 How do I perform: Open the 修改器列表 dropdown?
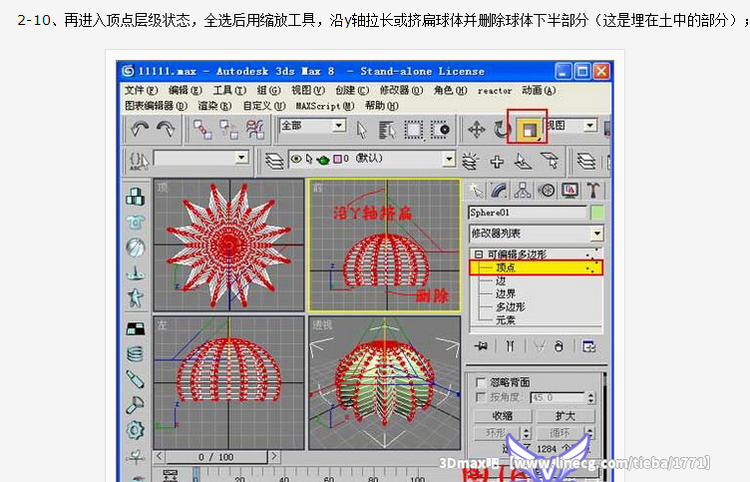coord(596,233)
